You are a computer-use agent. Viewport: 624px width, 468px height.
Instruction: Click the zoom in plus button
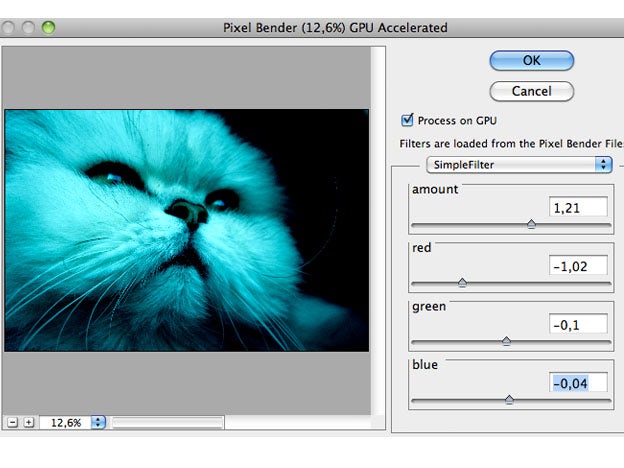pyautogui.click(x=29, y=422)
